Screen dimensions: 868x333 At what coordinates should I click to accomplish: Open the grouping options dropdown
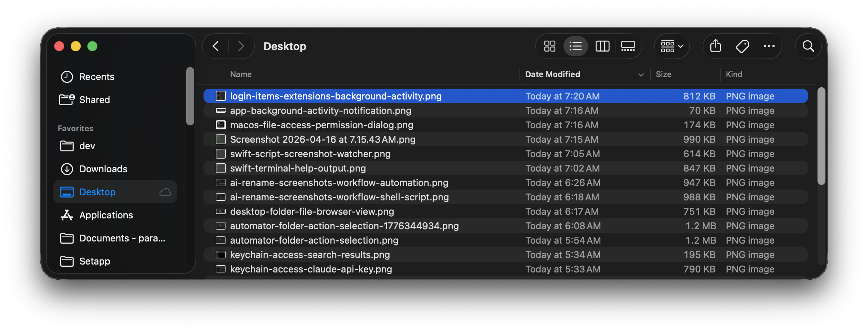(671, 46)
